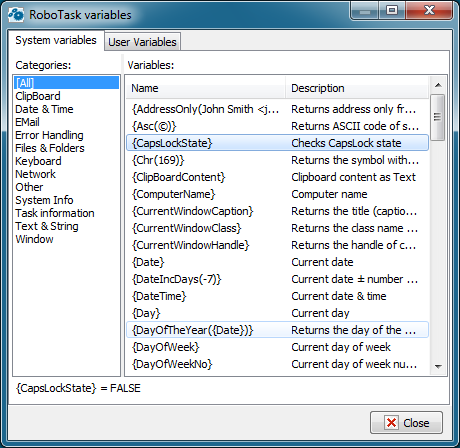This screenshot has height=448, width=460.
Task: Choose the {DayOfWeek} variable
Action: coord(277,347)
